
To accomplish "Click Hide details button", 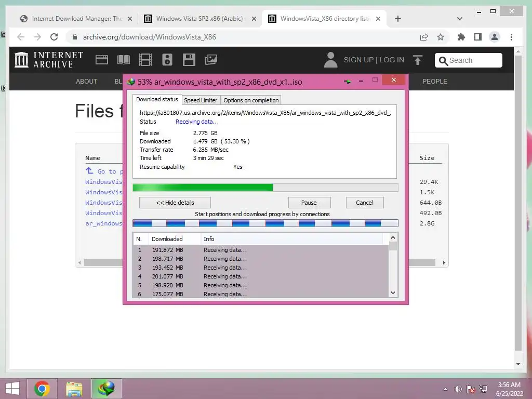I will click(x=175, y=203).
